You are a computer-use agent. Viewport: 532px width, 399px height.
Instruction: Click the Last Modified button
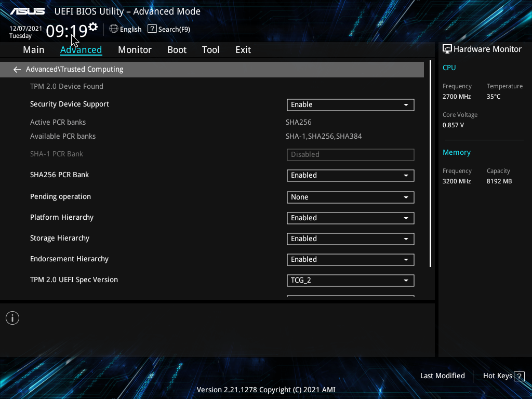pos(442,376)
